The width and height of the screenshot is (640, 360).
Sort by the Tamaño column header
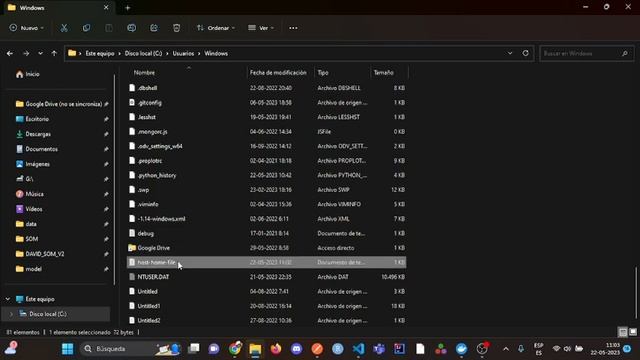[x=384, y=73]
